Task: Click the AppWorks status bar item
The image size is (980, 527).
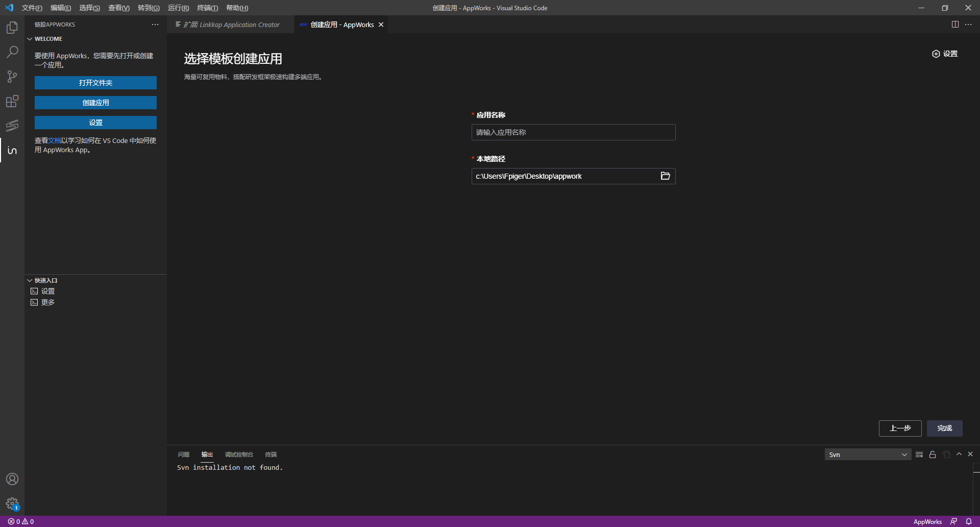Action: pos(927,521)
